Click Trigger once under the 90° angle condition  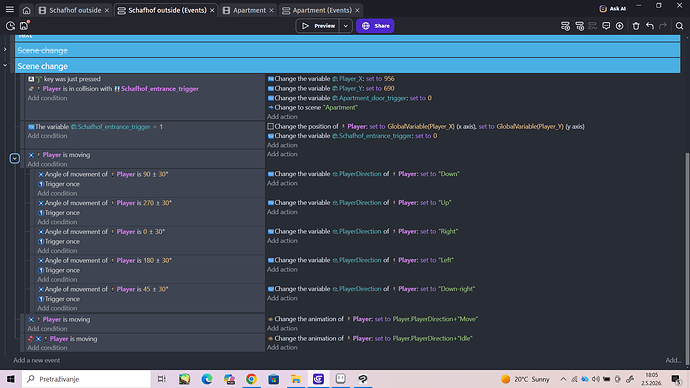tap(59, 184)
